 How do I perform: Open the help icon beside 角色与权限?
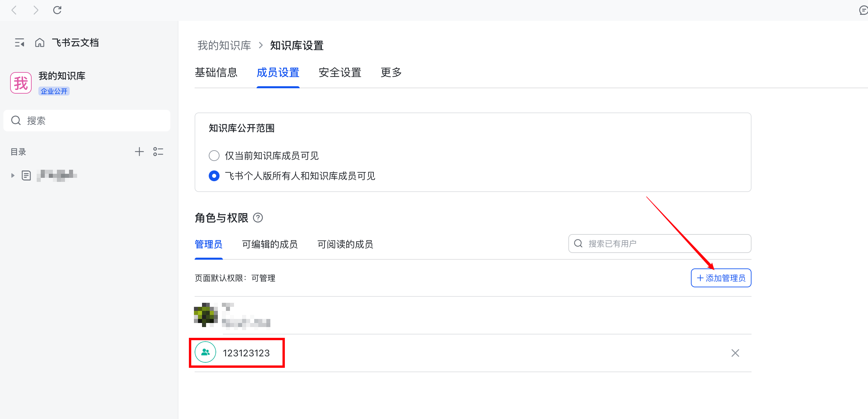[258, 218]
